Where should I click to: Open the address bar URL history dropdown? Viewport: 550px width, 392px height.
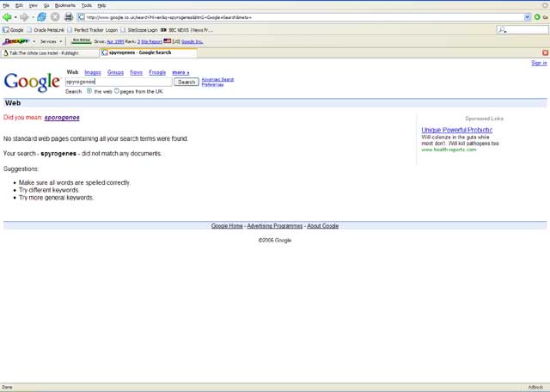[527, 17]
